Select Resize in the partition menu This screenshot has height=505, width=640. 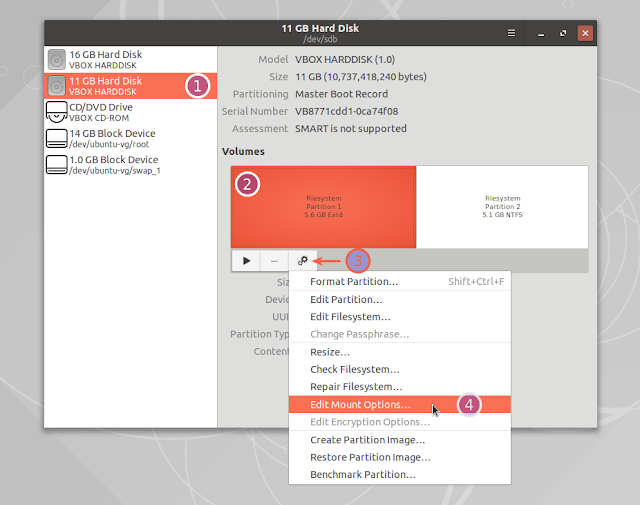click(x=330, y=352)
